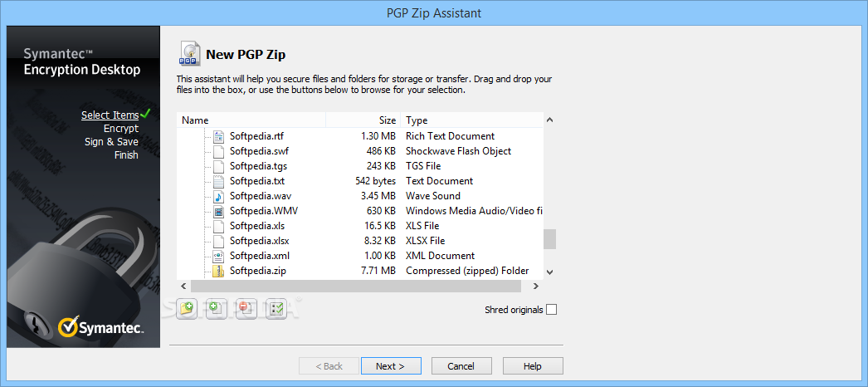Click the Rich Text Document type text

(x=450, y=136)
